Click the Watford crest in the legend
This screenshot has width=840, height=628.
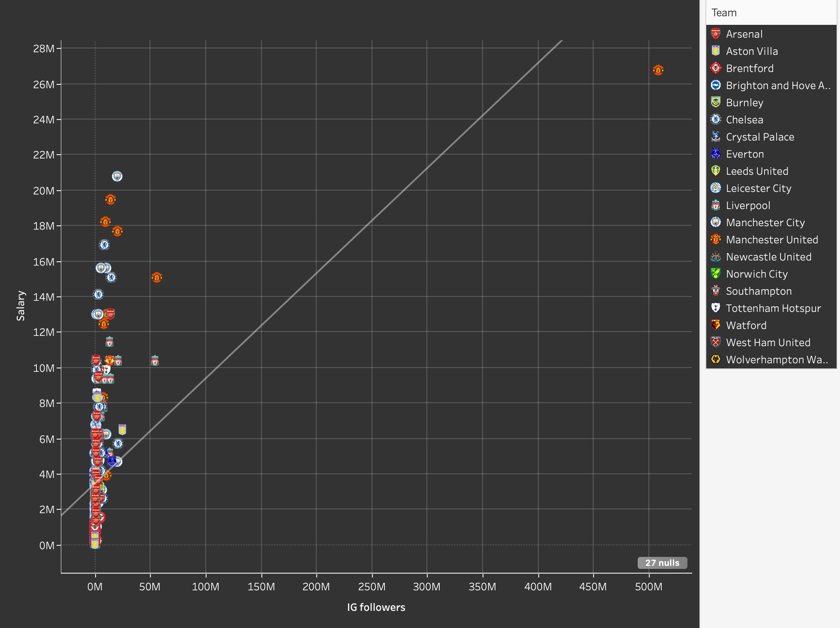pos(716,325)
